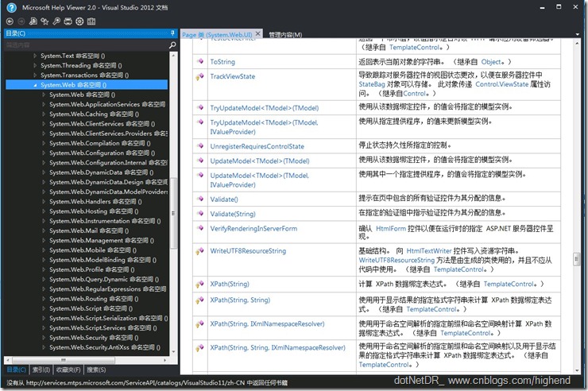Open viewer options gear icon
Screen dimensions: 588x391
pos(79,21)
